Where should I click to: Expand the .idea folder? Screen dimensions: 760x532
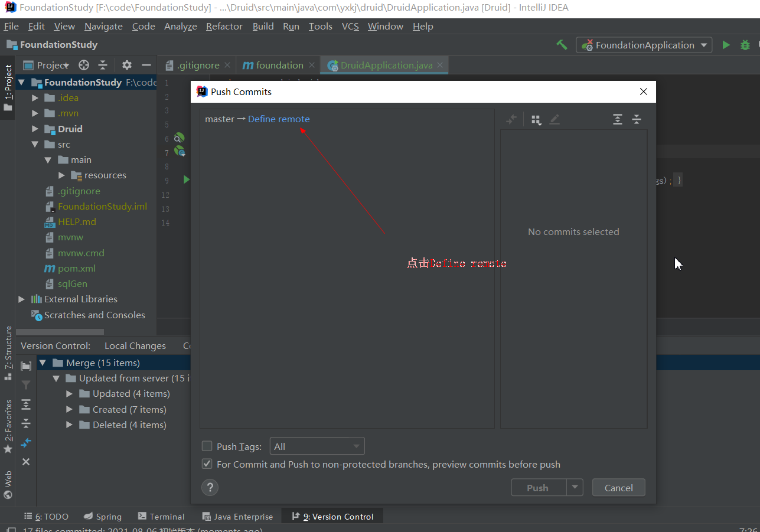pos(35,98)
